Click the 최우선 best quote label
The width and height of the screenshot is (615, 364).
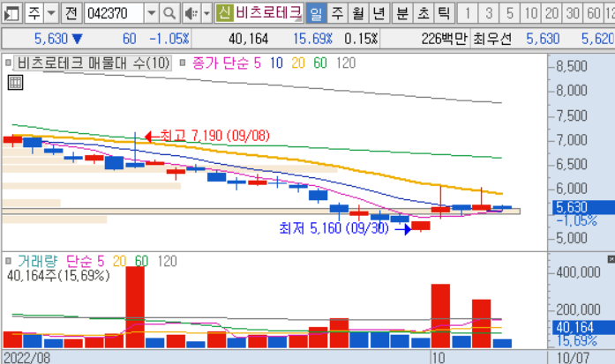[x=492, y=39]
